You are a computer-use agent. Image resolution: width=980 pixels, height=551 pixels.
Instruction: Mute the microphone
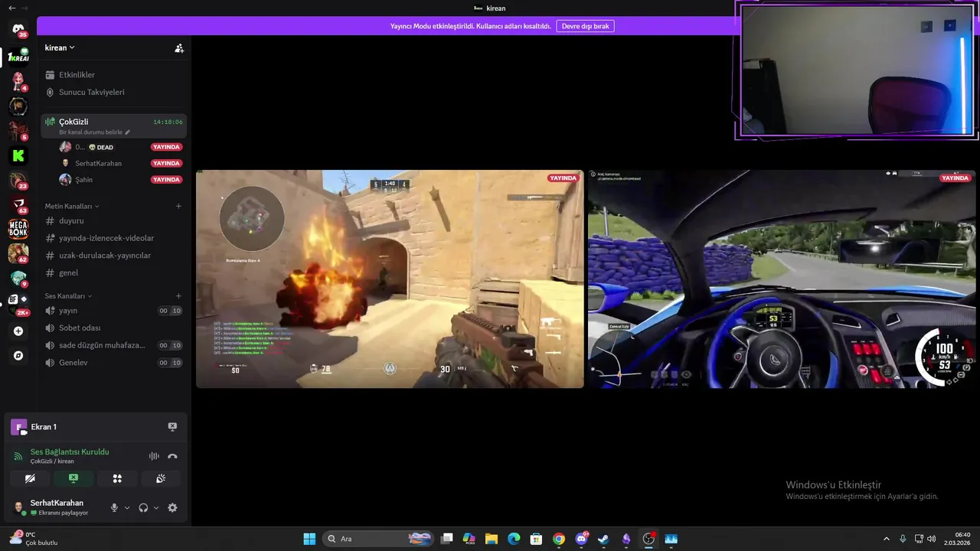pyautogui.click(x=114, y=507)
